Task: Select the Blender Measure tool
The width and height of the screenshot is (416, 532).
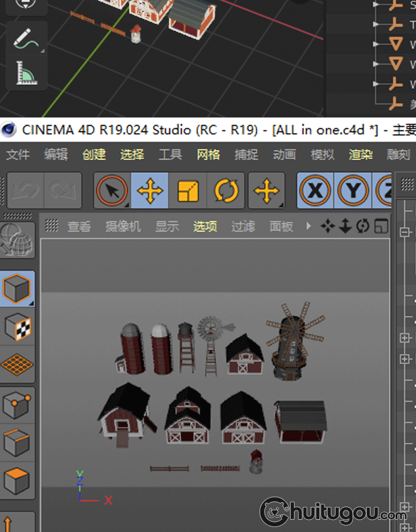Action: [26, 73]
